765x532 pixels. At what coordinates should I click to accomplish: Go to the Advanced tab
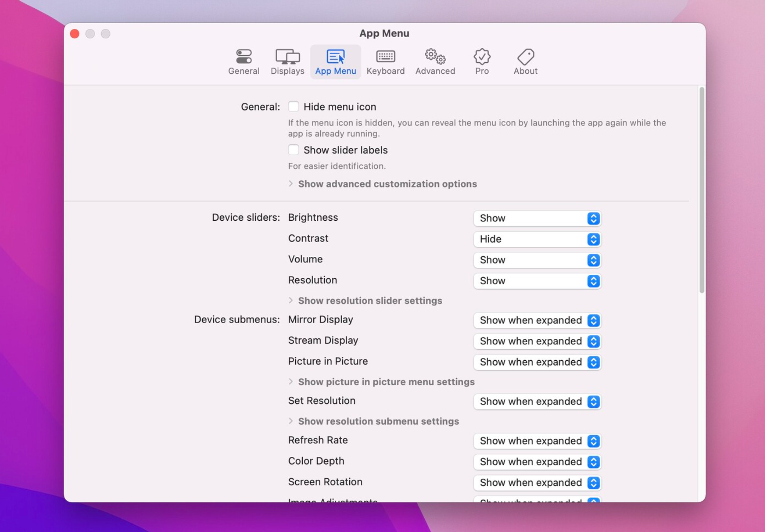[x=435, y=62]
